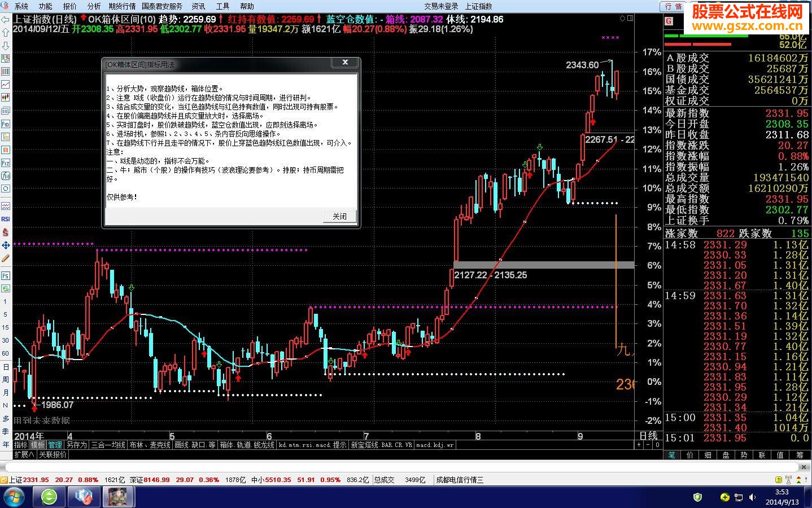Switch to the 笔 tab in quote panel
The image size is (812, 508).
(671, 454)
